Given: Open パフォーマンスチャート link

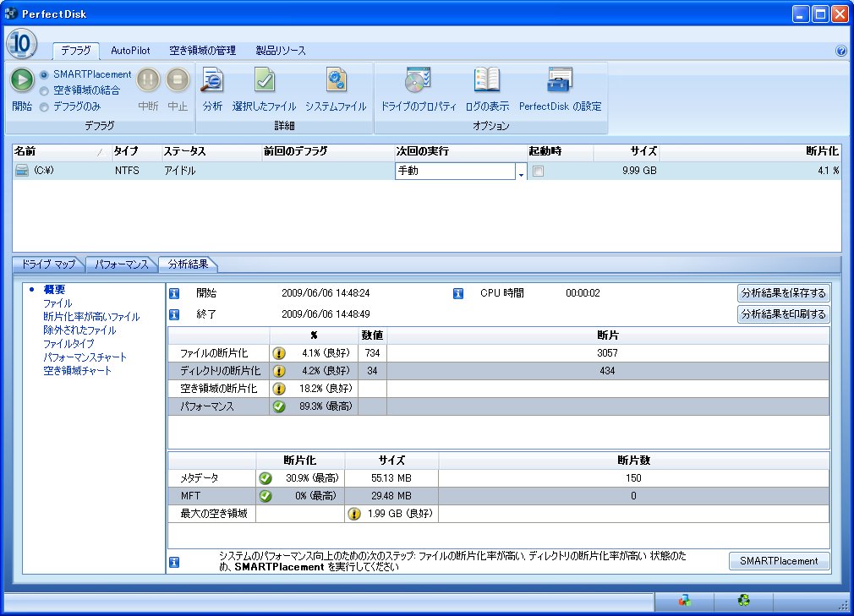Looking at the screenshot, I should pos(85,357).
